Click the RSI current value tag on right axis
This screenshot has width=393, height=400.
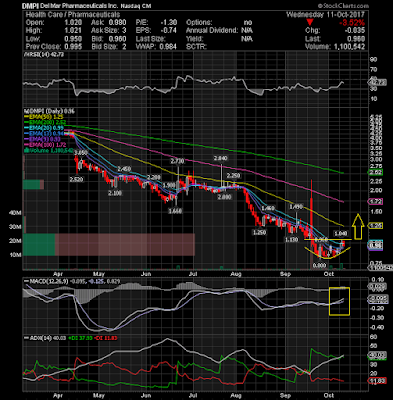coord(377,82)
